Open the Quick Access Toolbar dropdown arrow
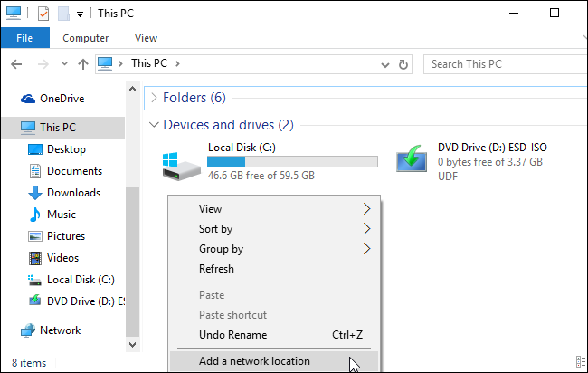The width and height of the screenshot is (588, 373). click(81, 14)
